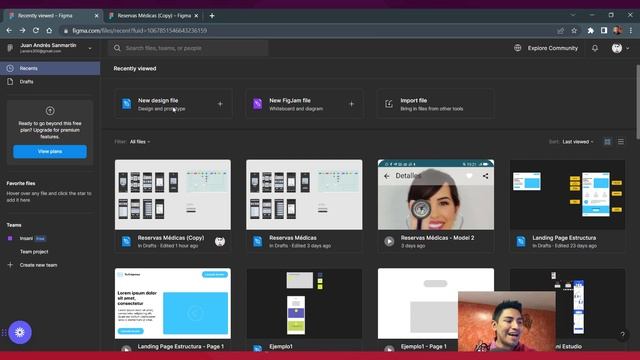Viewport: 640px width, 360px height.
Task: Open Reservas Médicas - Model 2 prototype thumbnail
Action: (436, 195)
